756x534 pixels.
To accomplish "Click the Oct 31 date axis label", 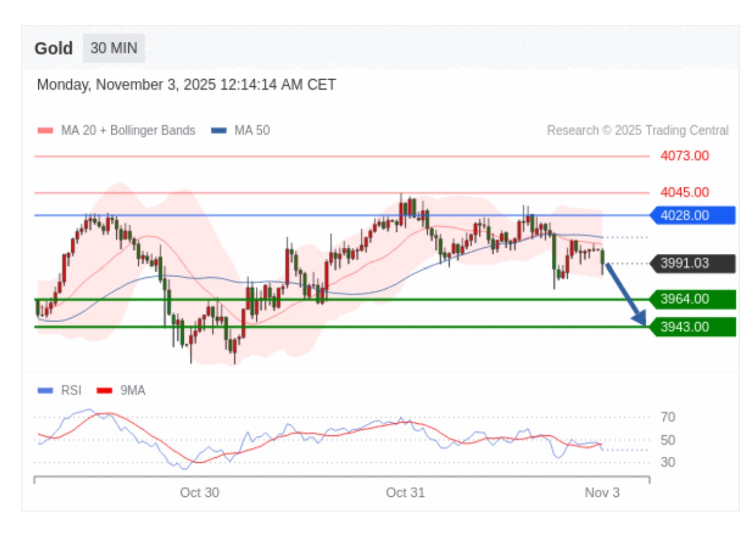I will tap(405, 493).
